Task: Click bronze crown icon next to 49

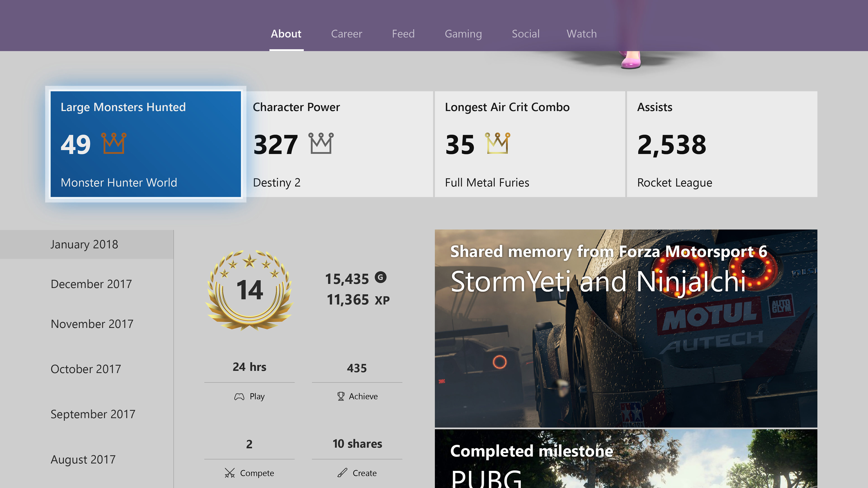Action: (114, 143)
